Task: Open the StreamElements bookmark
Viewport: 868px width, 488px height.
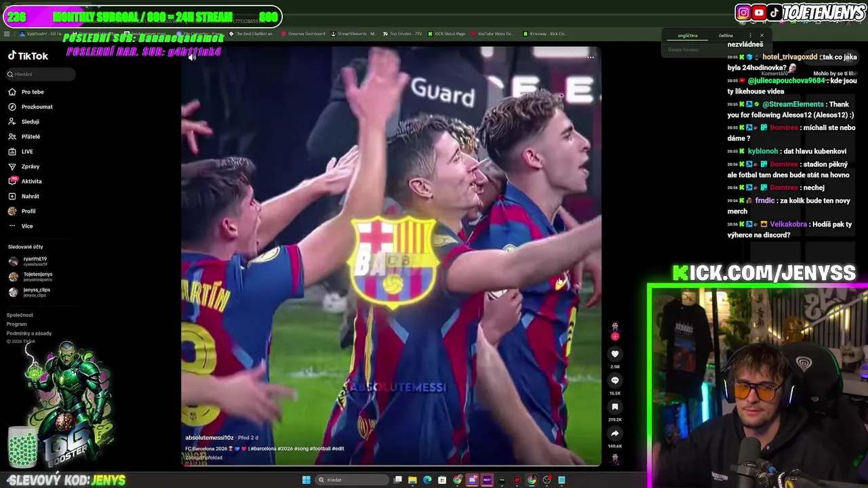Action: (353, 34)
